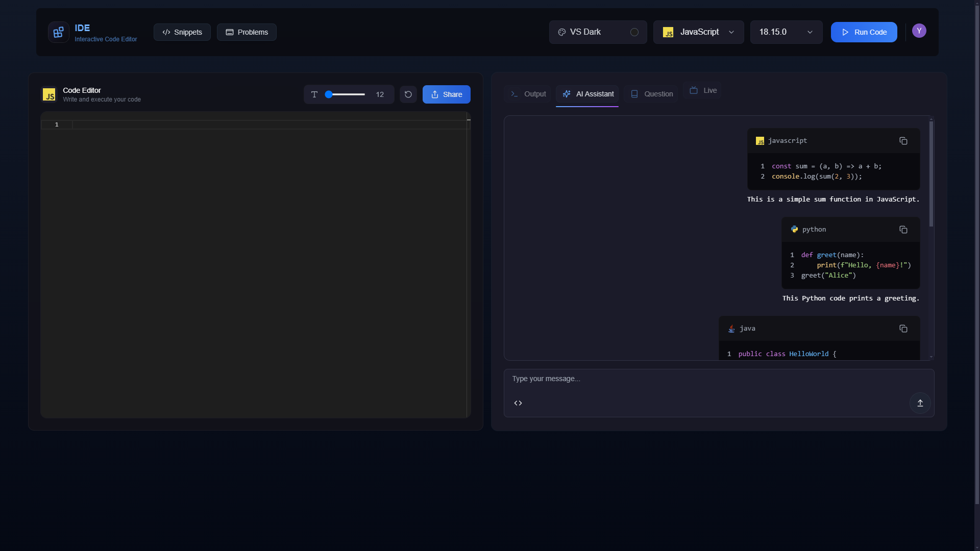Expand the JavaScript language dropdown
This screenshot has height=551, width=980.
pyautogui.click(x=698, y=32)
